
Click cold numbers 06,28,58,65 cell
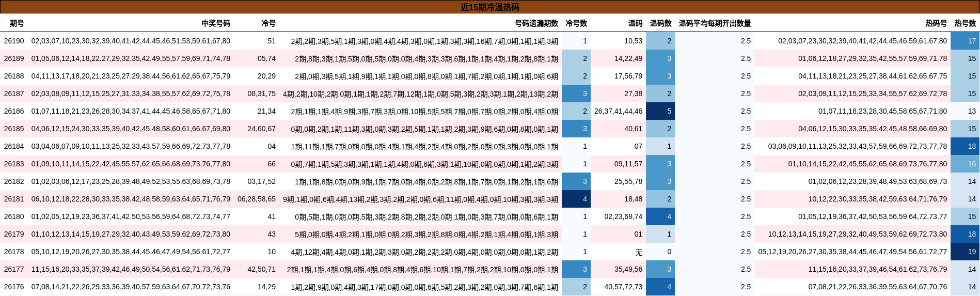pos(257,199)
